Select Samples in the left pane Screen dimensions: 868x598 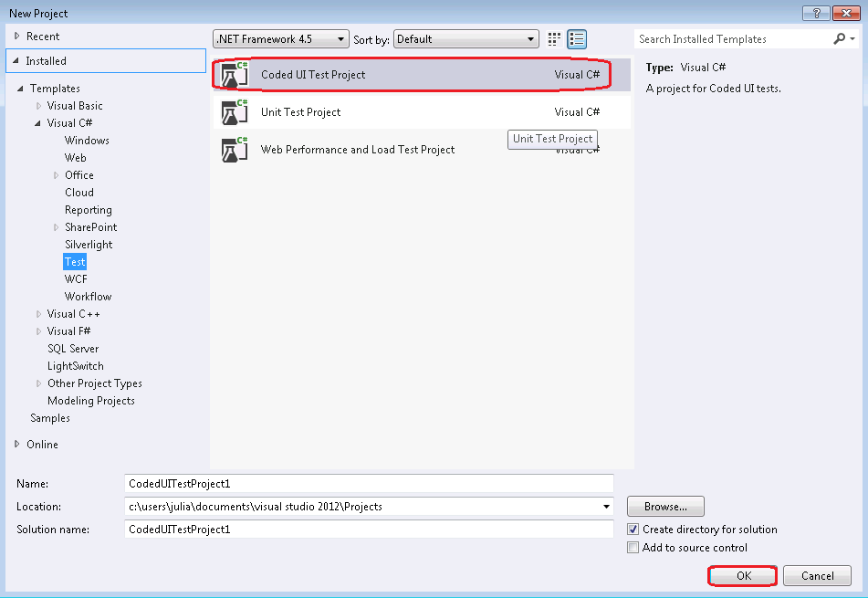50,418
